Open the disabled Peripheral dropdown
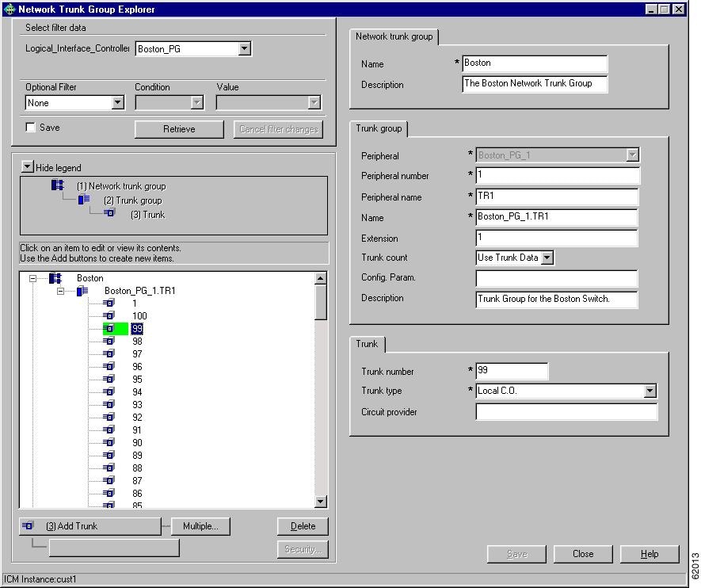 pyautogui.click(x=632, y=155)
